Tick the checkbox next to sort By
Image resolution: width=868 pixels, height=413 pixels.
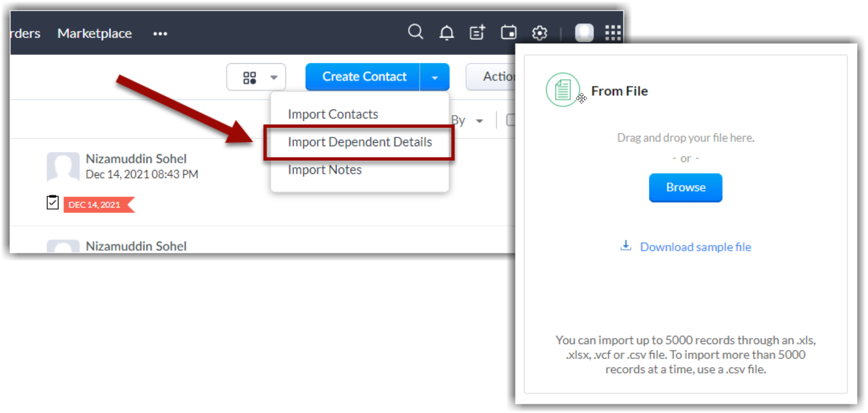(511, 120)
